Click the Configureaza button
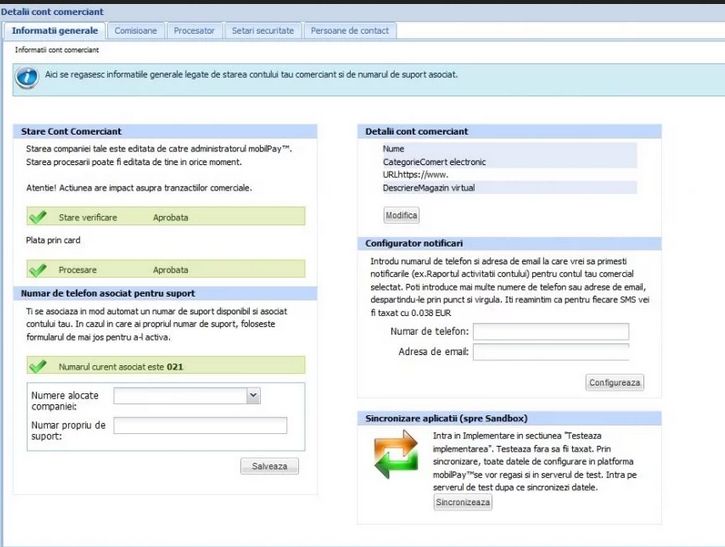 615,382
